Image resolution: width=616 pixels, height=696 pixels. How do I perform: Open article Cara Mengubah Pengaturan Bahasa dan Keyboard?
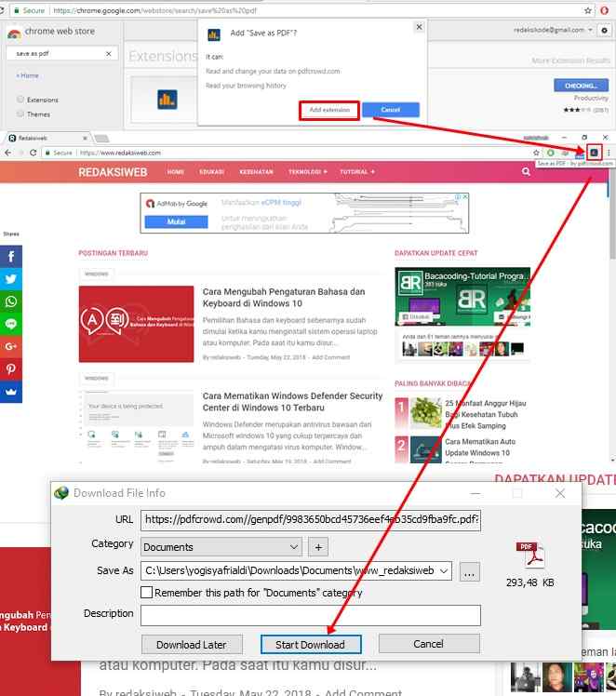pos(284,298)
